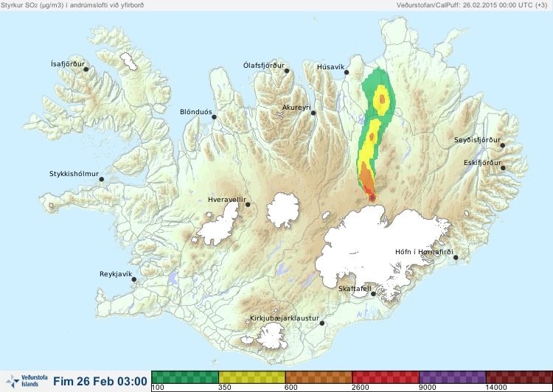Click the Hveravellir location dot
The width and height of the screenshot is (553, 392).
(x=248, y=204)
